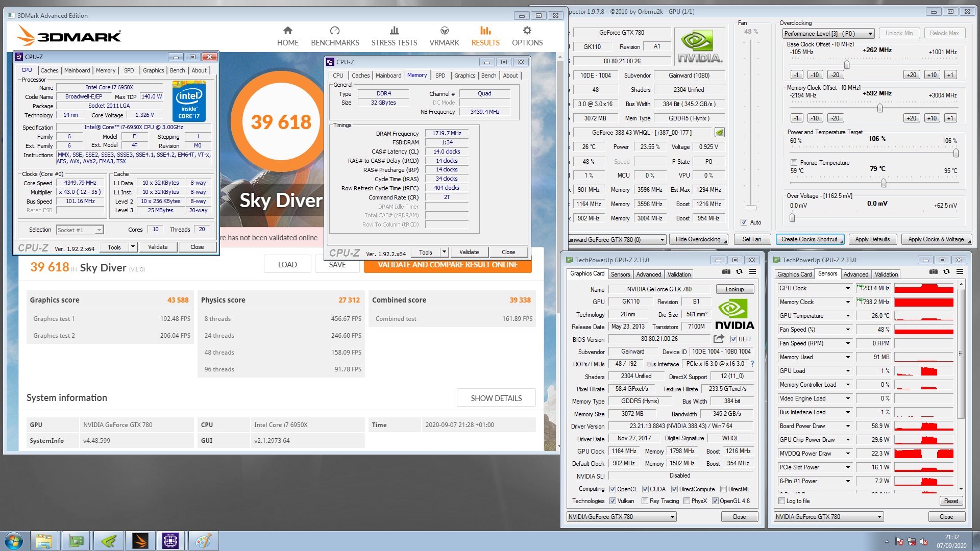This screenshot has height=551, width=980.
Task: Click the bus interface question mark
Action: [752, 364]
